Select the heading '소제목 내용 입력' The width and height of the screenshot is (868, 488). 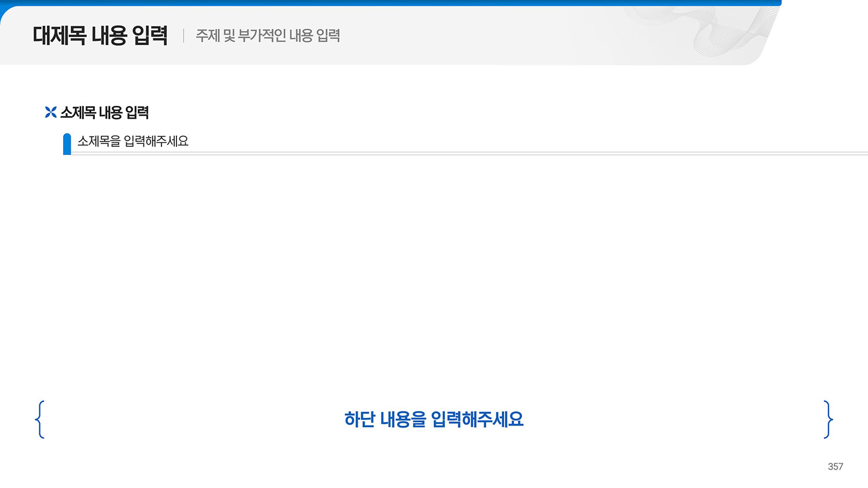(x=105, y=112)
